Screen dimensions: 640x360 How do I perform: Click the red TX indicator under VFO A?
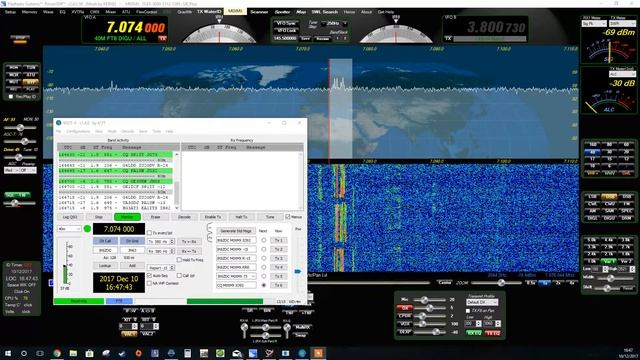click(x=162, y=38)
